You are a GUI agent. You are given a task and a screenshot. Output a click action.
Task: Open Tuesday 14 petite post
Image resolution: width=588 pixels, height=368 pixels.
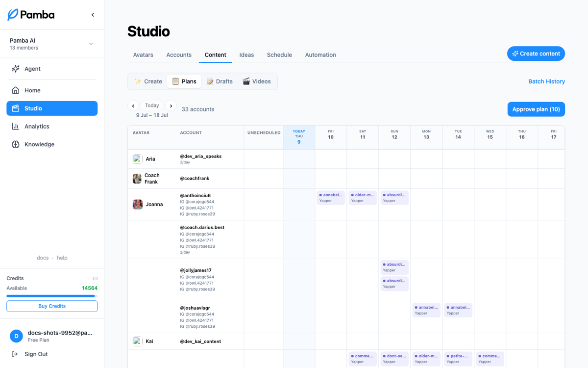(x=458, y=359)
